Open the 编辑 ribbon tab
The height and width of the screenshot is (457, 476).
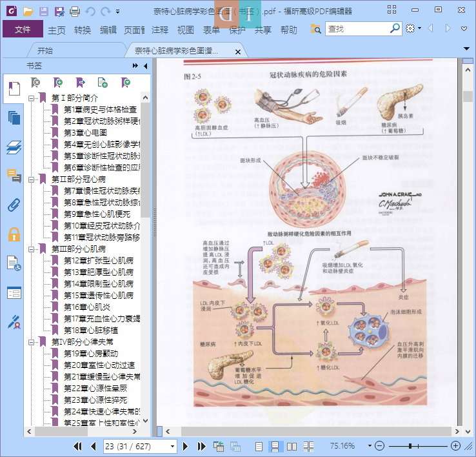(x=108, y=30)
